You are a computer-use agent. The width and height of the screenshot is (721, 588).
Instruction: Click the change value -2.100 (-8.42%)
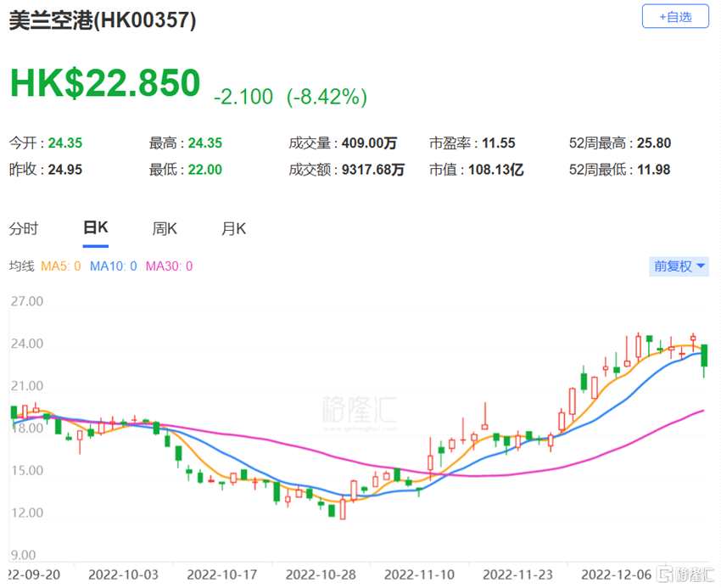click(x=290, y=97)
